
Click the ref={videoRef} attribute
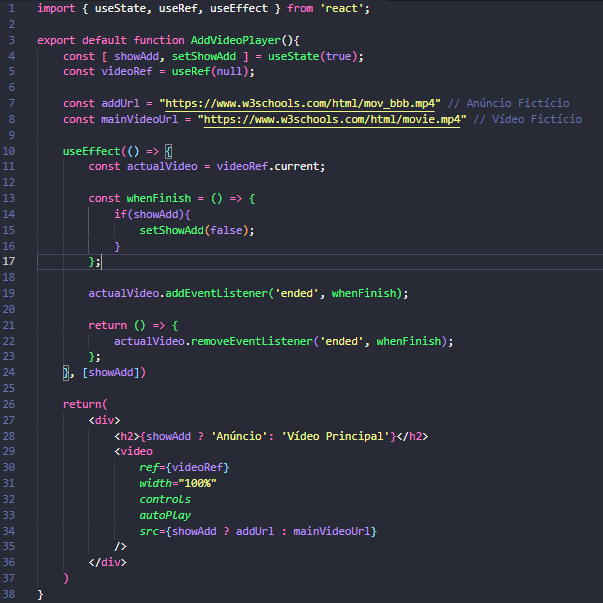[185, 467]
